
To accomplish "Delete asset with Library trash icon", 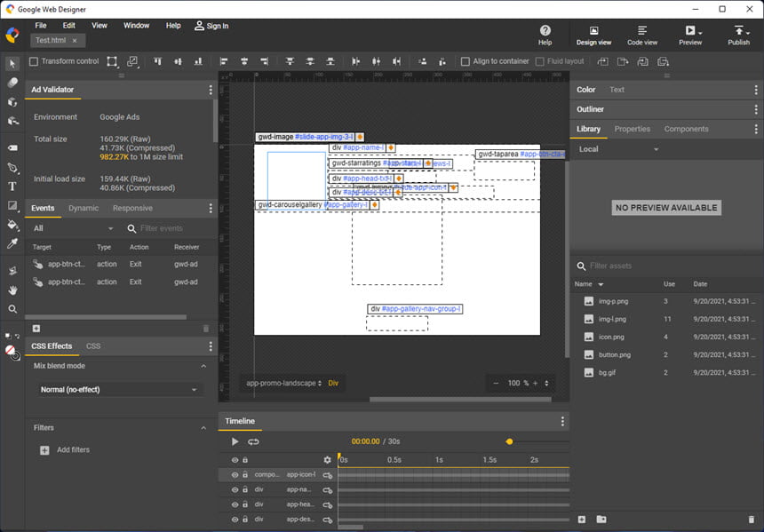I will click(x=751, y=520).
